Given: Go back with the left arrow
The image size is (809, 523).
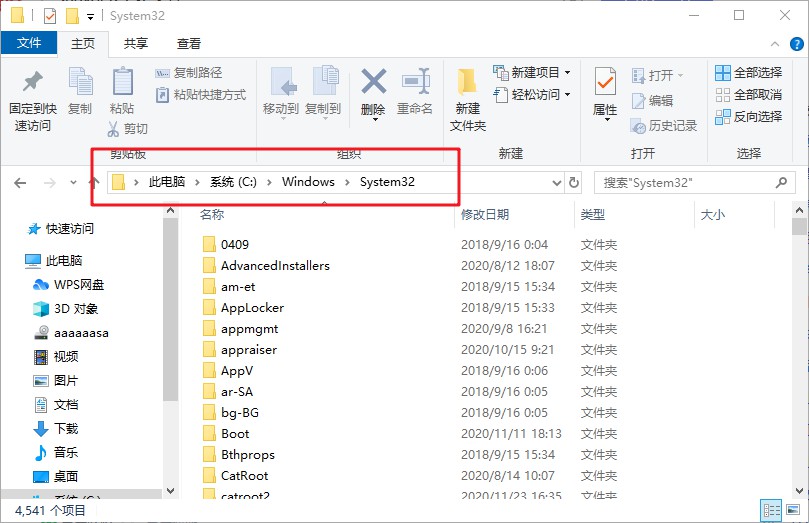Looking at the screenshot, I should click(x=20, y=183).
